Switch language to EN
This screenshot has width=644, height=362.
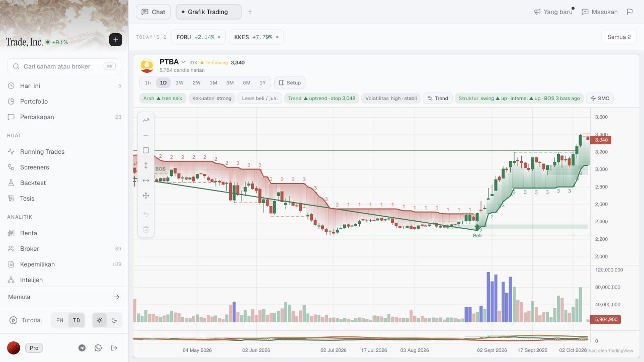pos(60,320)
